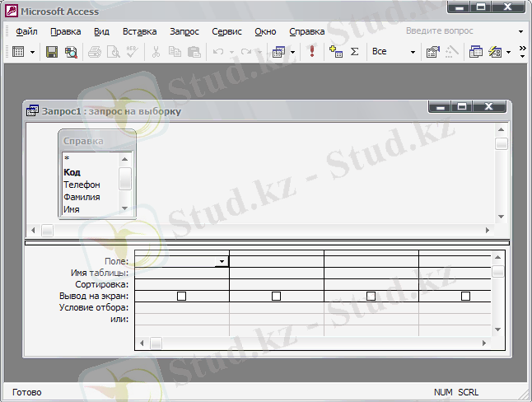This screenshot has height=402, width=532.
Task: Check first column's 'Вывод на экран' checkbox
Action: pos(181,296)
